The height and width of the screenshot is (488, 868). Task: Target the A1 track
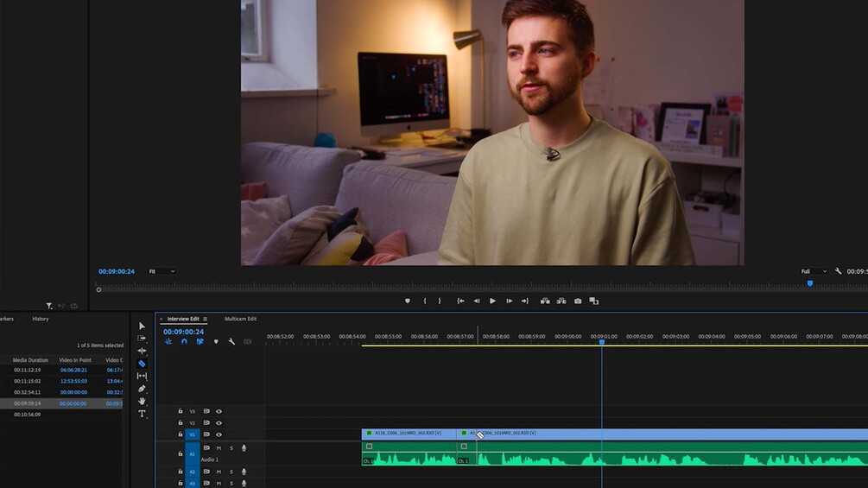click(x=192, y=453)
